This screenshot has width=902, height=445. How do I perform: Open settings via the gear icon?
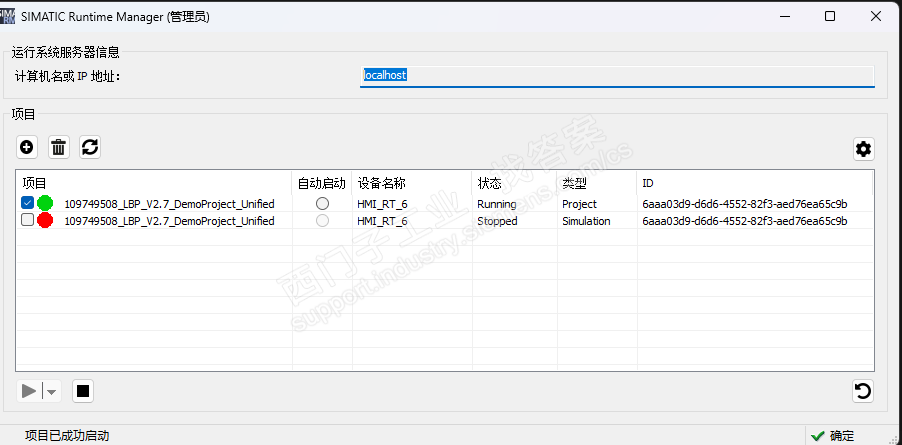click(863, 149)
